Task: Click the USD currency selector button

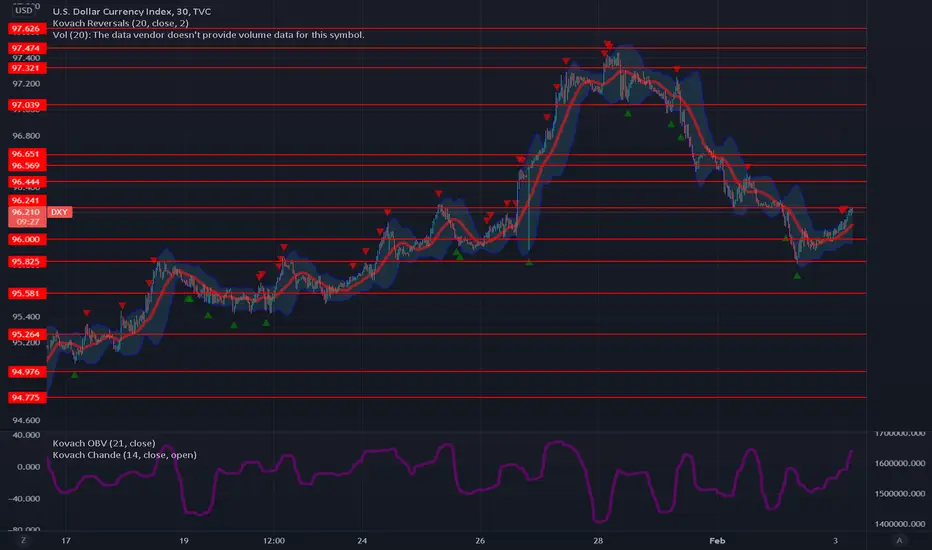Action: point(24,10)
